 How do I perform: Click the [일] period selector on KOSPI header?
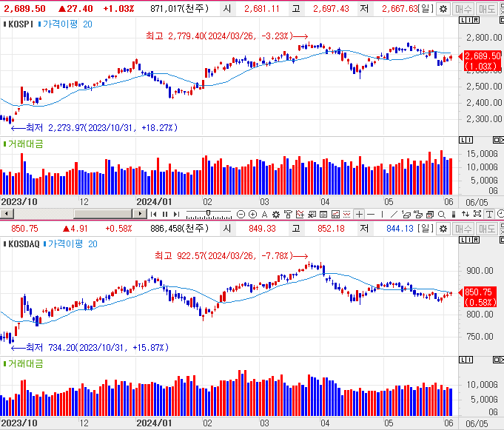click(x=426, y=9)
